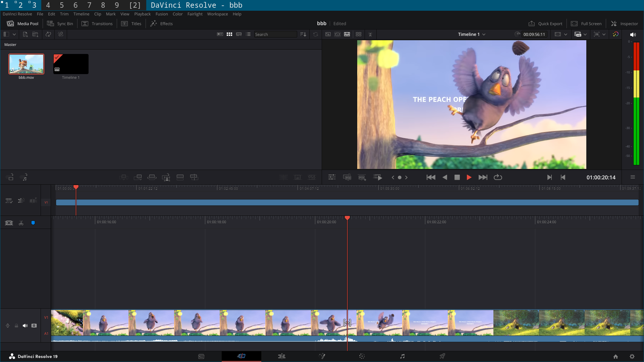Expand safe area options dropdown arrow
This screenshot has width=644, height=362.
point(604,34)
